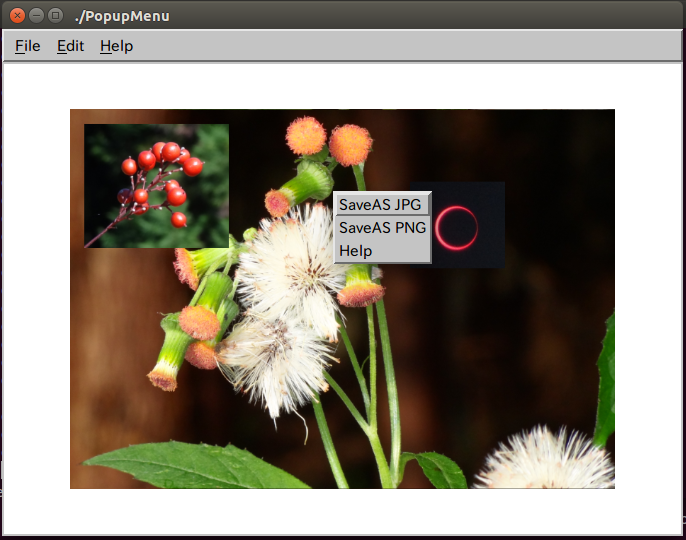This screenshot has height=540, width=686.
Task: Close the PopupMenu window
Action: pyautogui.click(x=17, y=16)
